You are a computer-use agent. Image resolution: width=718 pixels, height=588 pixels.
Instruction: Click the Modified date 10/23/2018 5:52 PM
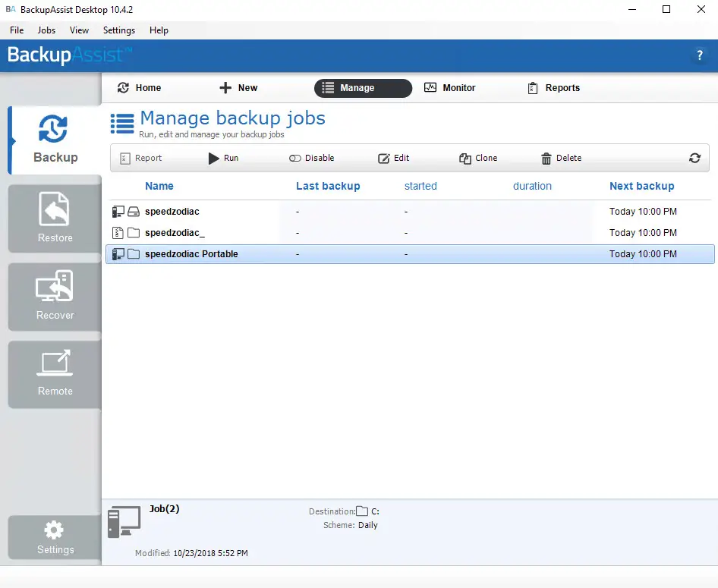click(211, 553)
